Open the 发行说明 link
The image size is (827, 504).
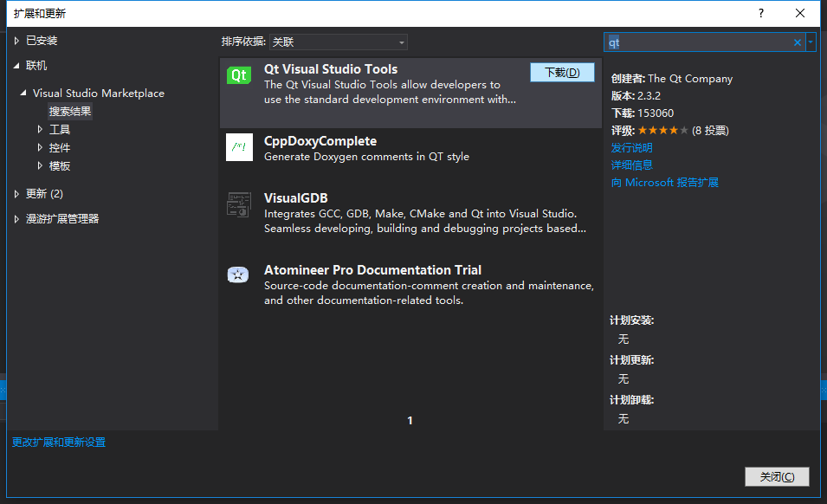coord(631,148)
